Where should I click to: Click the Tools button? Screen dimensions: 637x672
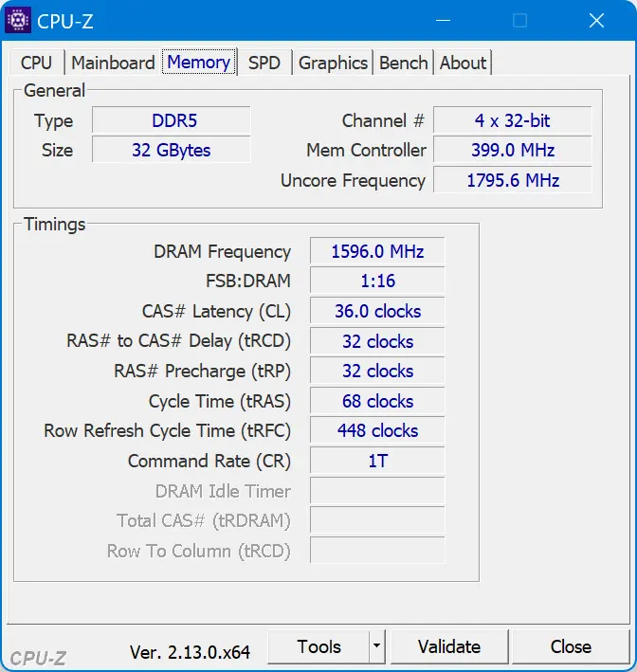click(318, 646)
